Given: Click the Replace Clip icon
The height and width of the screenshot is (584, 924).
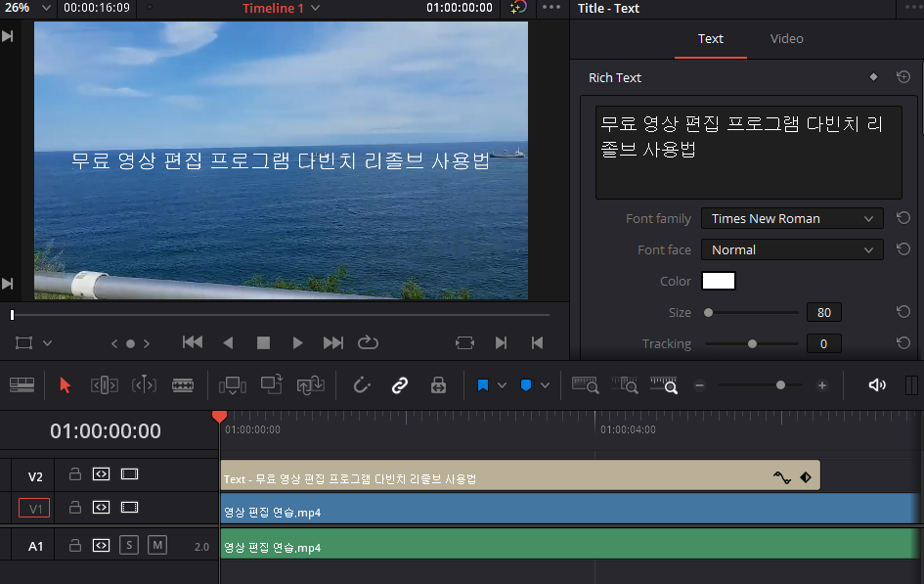Looking at the screenshot, I should point(311,385).
